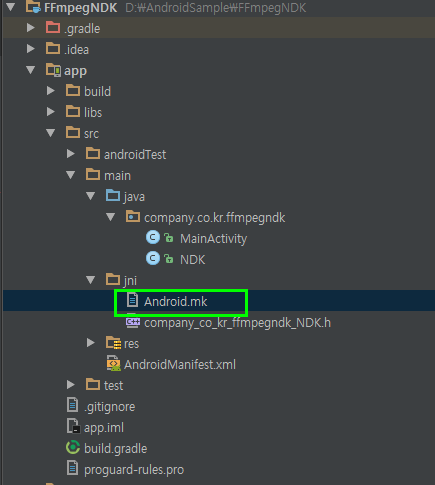Viewport: 435px width, 485px height.
Task: Click the test folder icon
Action: (x=93, y=384)
